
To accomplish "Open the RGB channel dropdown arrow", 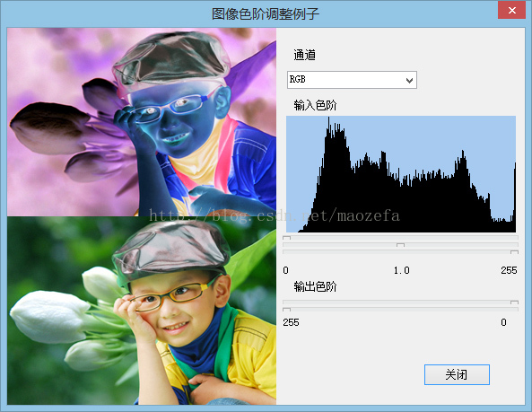I will pyautogui.click(x=409, y=81).
